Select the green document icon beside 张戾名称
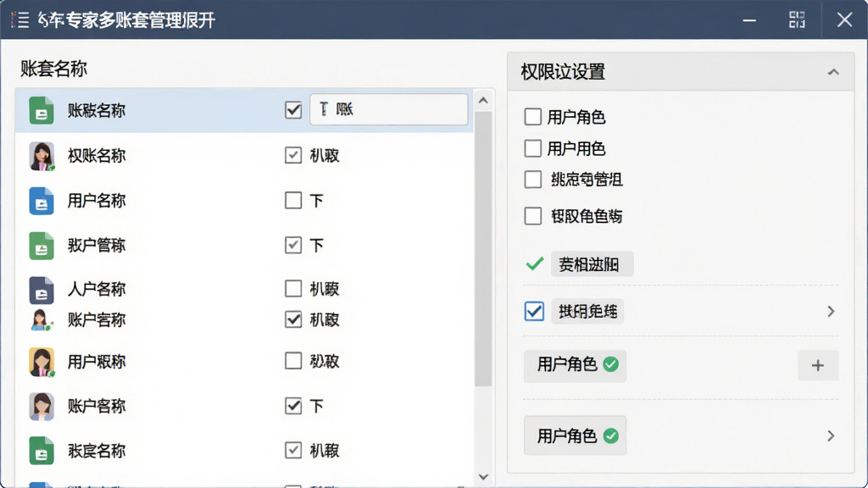Viewport: 868px width, 488px height. (x=42, y=451)
